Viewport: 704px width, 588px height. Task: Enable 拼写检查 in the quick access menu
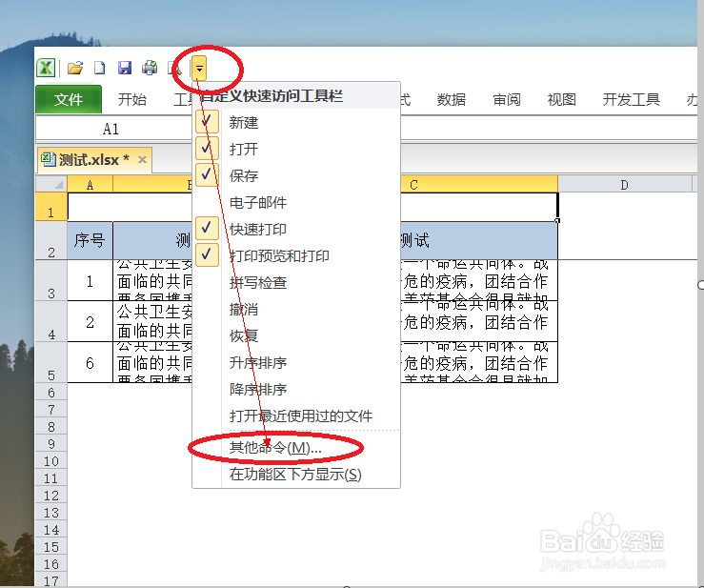(296, 282)
